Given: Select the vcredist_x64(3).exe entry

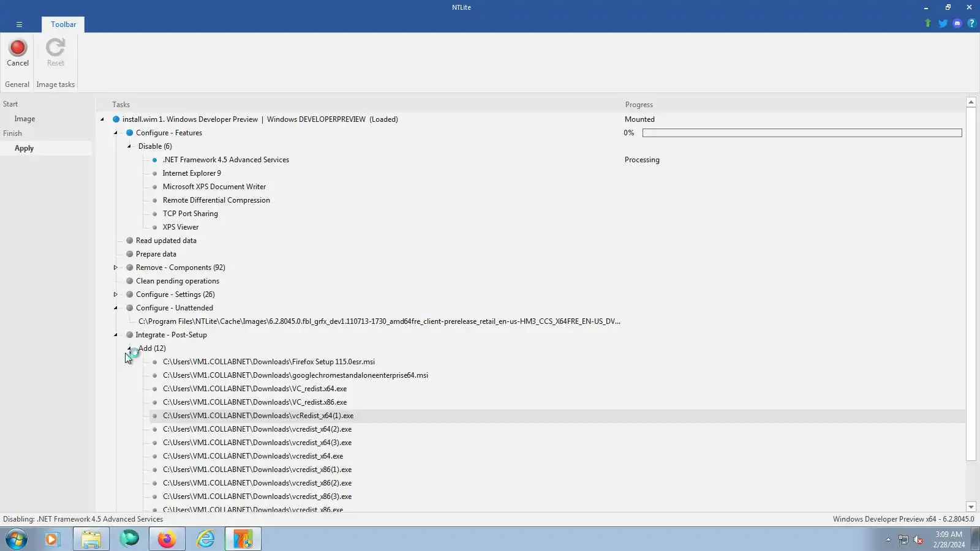Looking at the screenshot, I should [x=257, y=443].
